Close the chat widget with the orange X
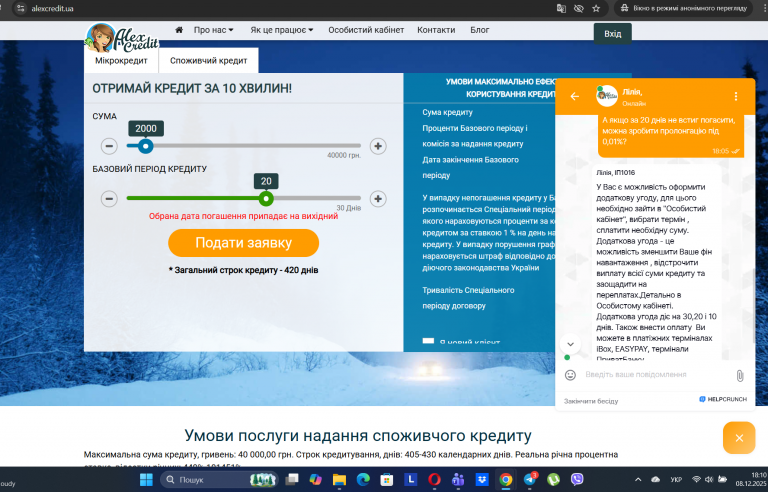 pos(739,438)
